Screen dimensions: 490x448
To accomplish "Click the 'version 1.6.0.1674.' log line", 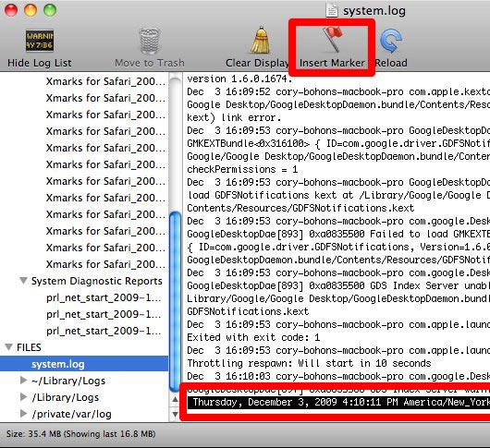I will click(x=239, y=79).
